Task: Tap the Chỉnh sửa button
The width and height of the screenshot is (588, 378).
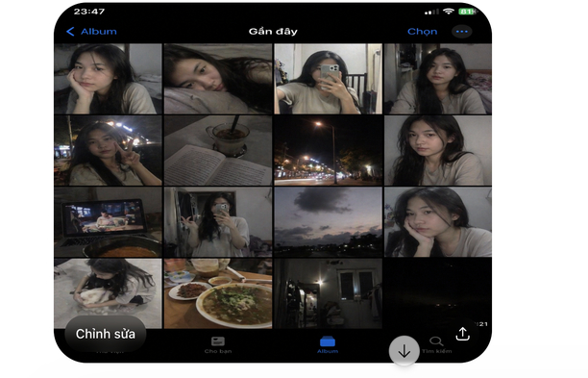Action: click(x=106, y=334)
